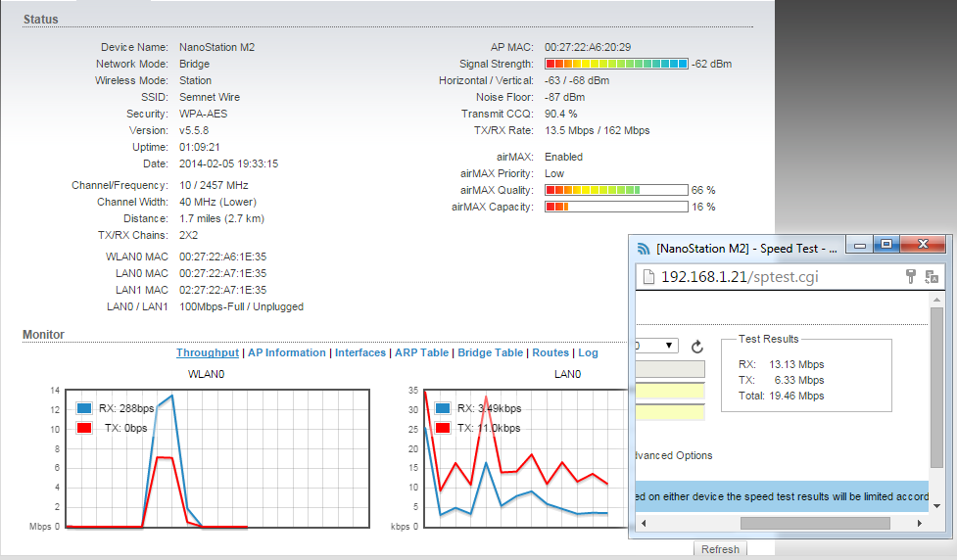Click the Security value WPA-AES
This screenshot has width=957, height=560.
(x=203, y=115)
